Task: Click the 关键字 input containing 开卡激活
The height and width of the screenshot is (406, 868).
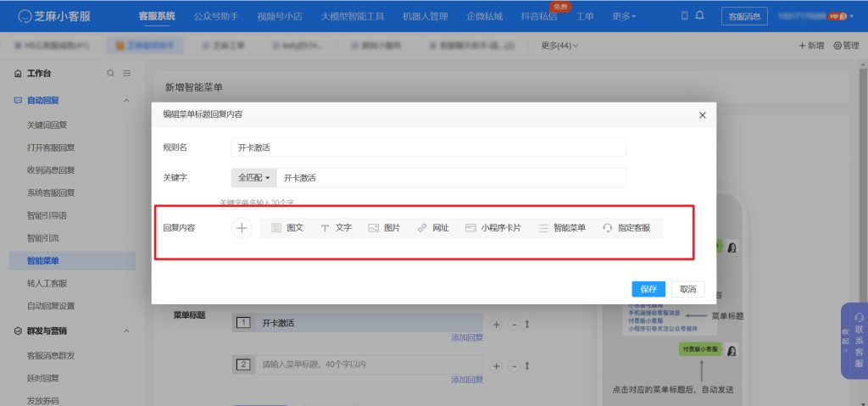Action: point(451,178)
